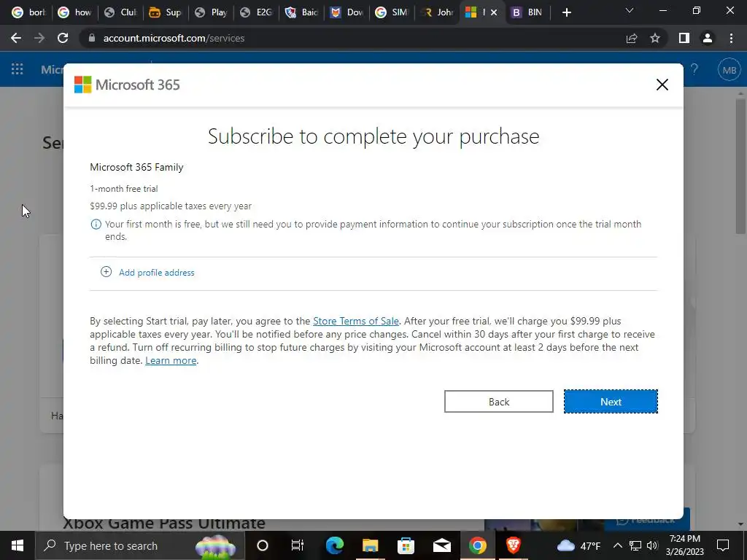Screen dimensions: 747x560
Task: Share this page using the share icon
Action: pyautogui.click(x=632, y=38)
